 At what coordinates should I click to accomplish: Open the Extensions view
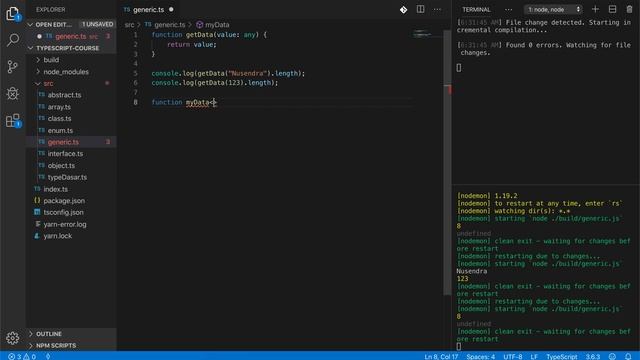tap(13, 120)
